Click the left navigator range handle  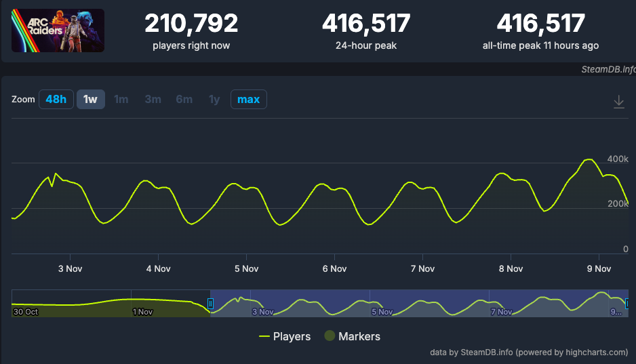tap(210, 304)
